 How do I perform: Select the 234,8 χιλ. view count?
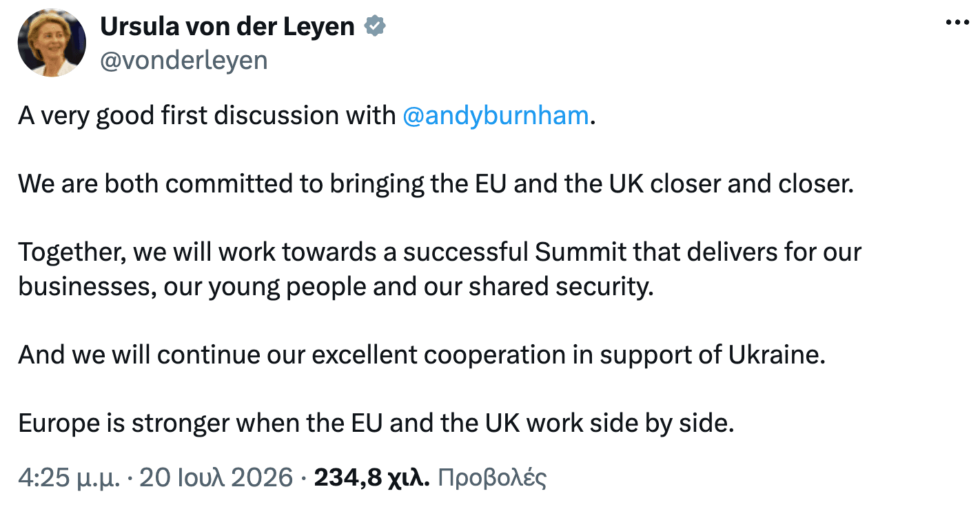(x=372, y=478)
